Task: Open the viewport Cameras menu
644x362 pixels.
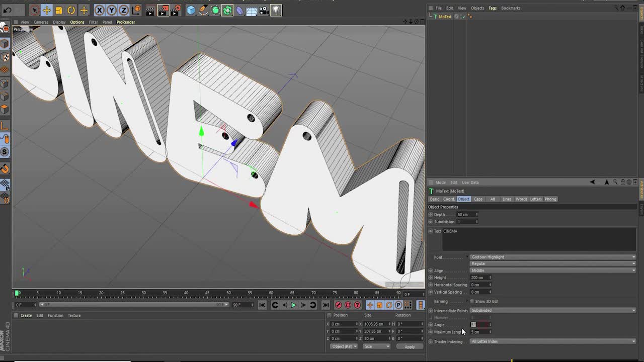Action: tap(41, 22)
